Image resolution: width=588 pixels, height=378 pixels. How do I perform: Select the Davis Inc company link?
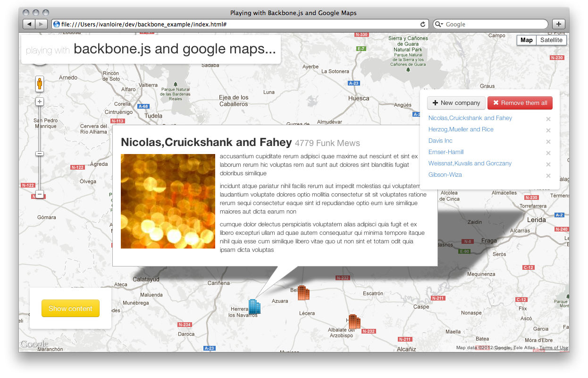tap(440, 141)
